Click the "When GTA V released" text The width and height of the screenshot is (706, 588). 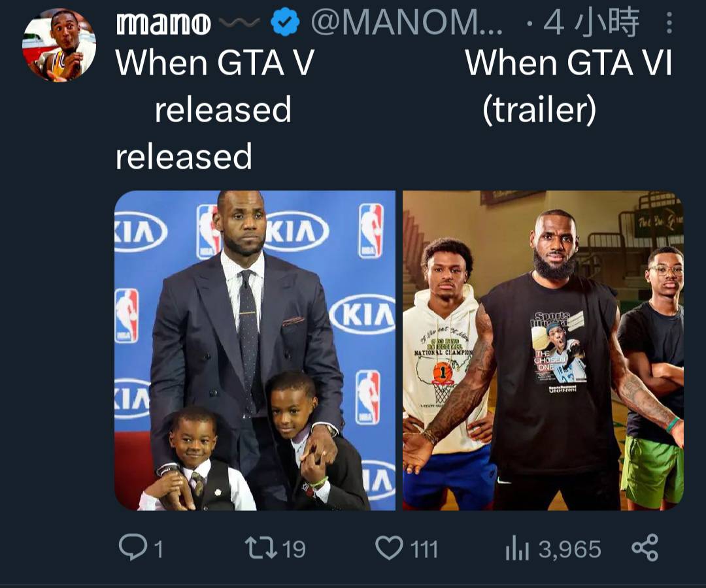[x=215, y=86]
